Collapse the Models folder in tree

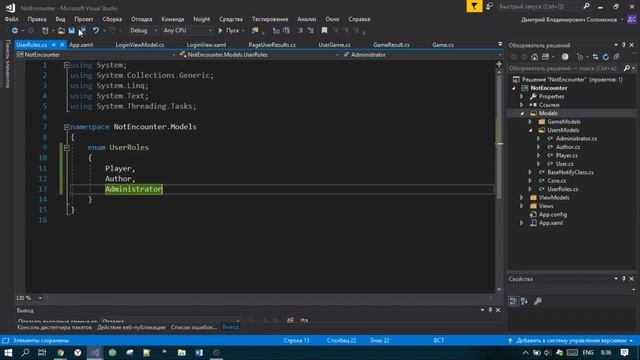point(522,113)
